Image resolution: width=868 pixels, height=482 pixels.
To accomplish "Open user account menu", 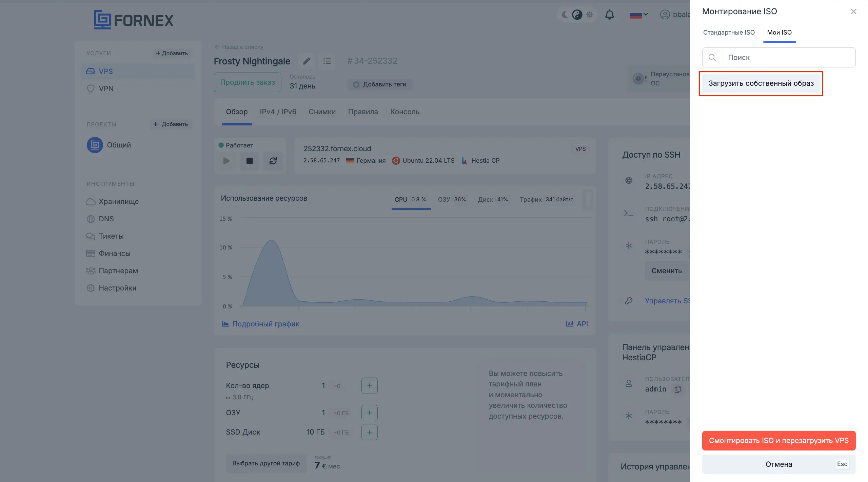I will (x=675, y=15).
